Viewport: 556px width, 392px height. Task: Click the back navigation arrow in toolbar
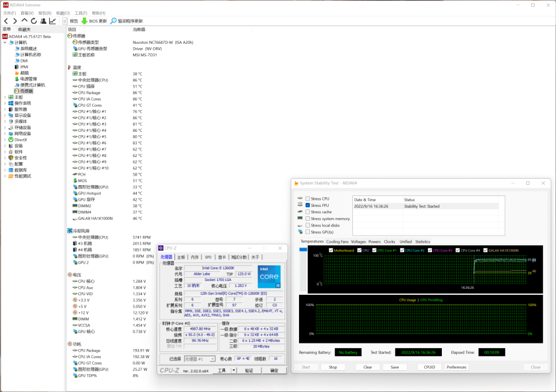pyautogui.click(x=6, y=21)
